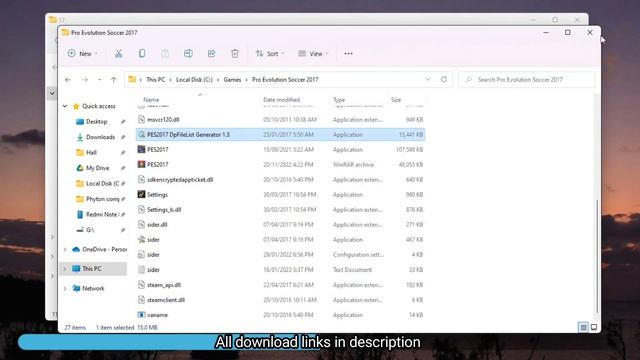Screen dimensions: 640x360
Task: Click the Paste icon in toolbar
Action: [x=165, y=53]
